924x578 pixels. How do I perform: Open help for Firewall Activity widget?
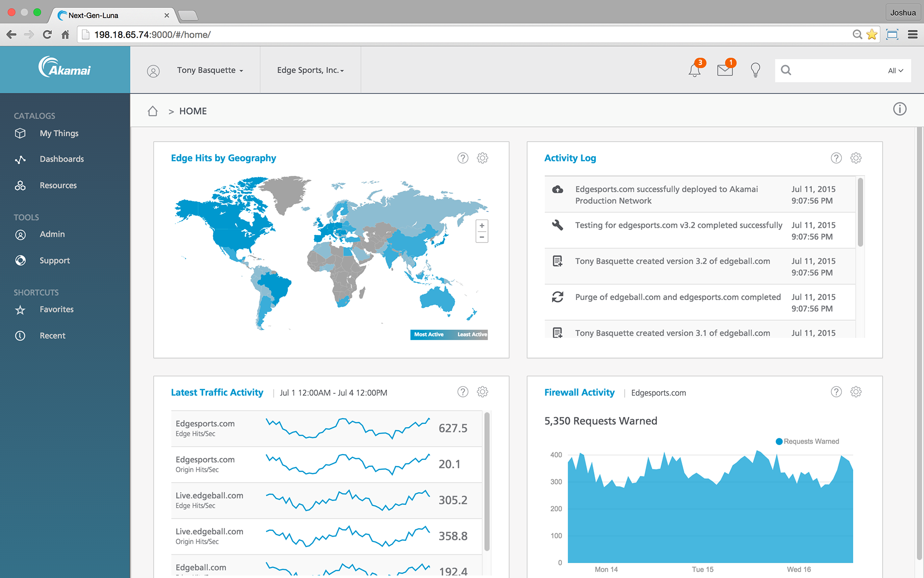click(x=836, y=392)
